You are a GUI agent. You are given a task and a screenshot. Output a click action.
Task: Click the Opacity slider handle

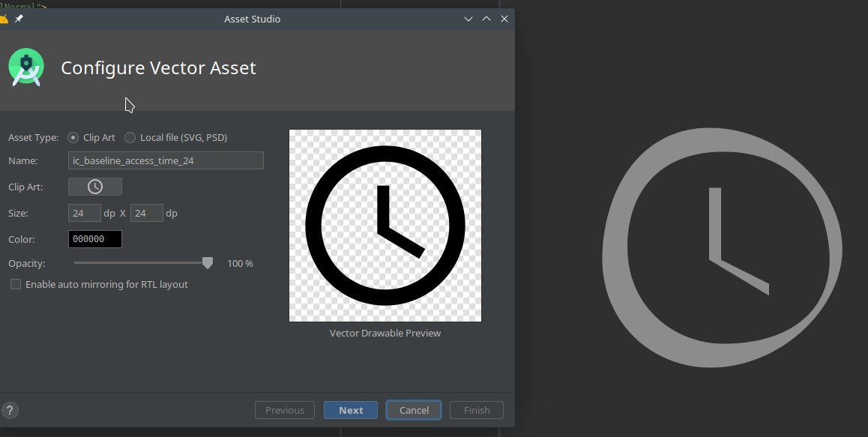(x=208, y=263)
